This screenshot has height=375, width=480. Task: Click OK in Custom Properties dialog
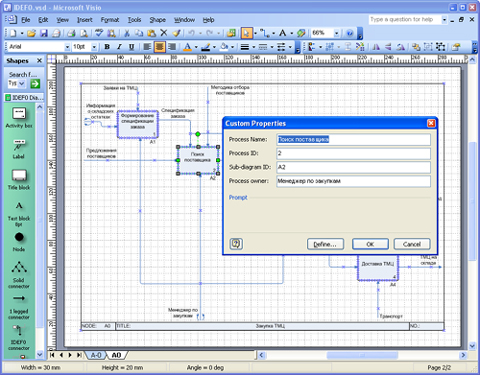[x=370, y=244]
